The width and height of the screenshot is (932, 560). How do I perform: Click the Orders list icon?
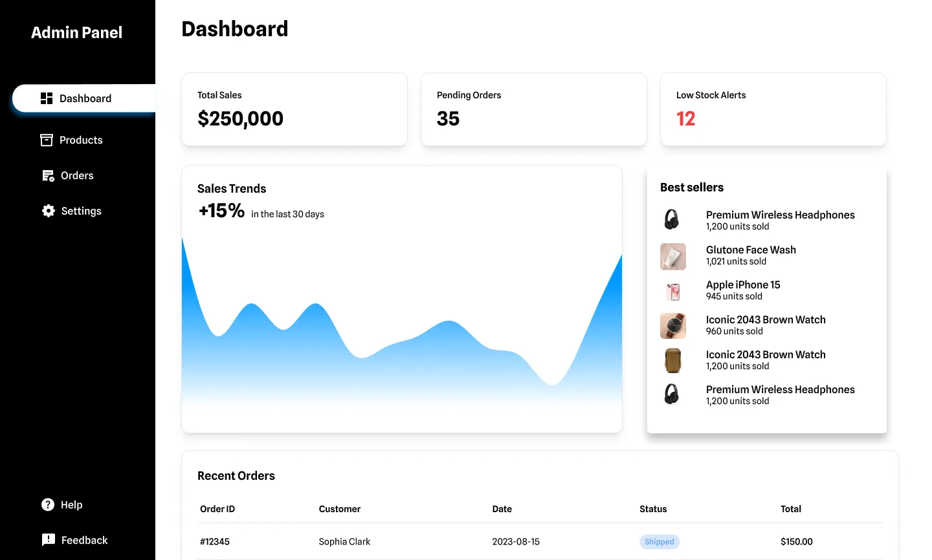pos(48,176)
